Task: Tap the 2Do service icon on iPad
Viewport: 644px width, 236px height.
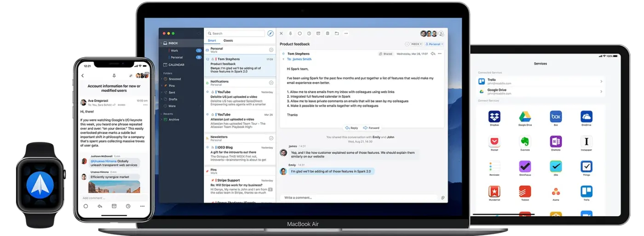Action: click(x=556, y=166)
